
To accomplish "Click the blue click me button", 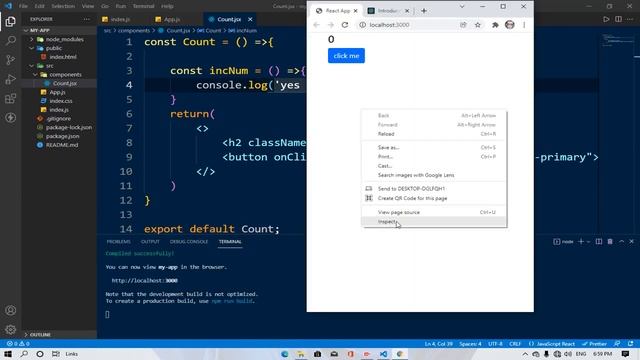I will coord(346,56).
